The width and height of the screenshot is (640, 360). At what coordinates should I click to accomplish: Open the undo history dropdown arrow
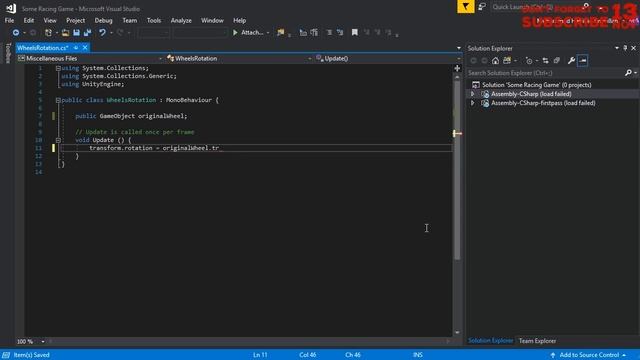(111, 33)
